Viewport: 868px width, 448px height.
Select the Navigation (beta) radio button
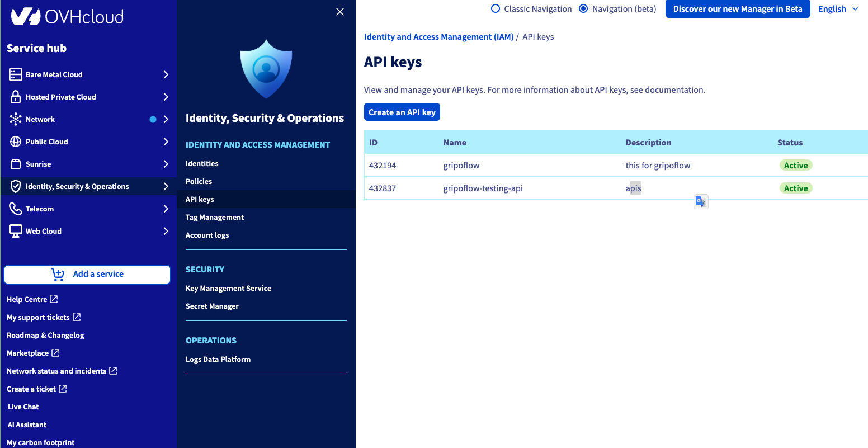click(x=583, y=8)
